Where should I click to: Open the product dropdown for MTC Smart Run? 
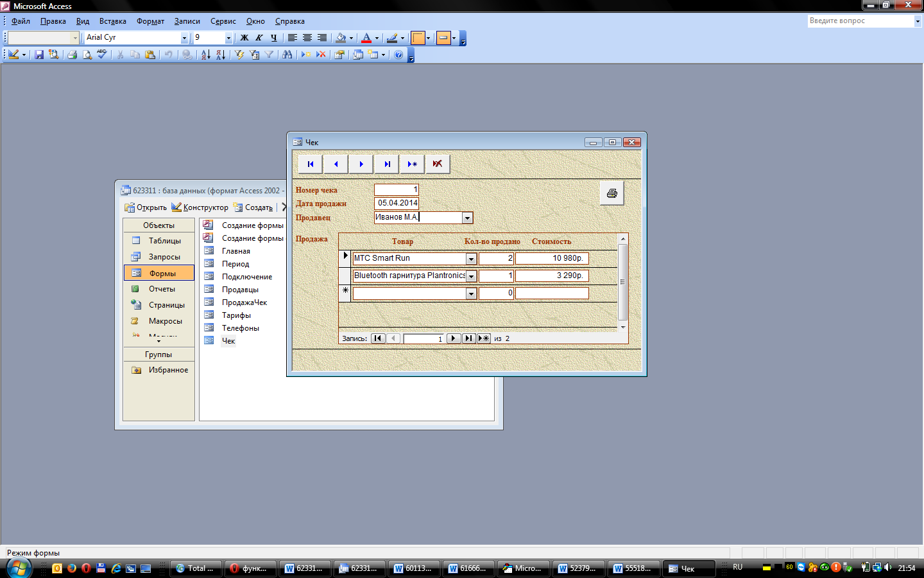[471, 259]
